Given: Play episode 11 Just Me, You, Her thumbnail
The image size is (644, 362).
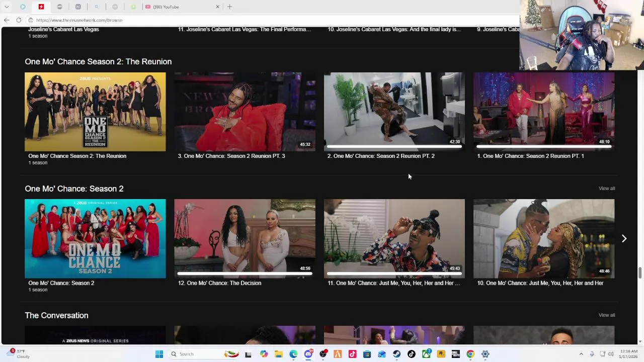Looking at the screenshot, I should (394, 239).
